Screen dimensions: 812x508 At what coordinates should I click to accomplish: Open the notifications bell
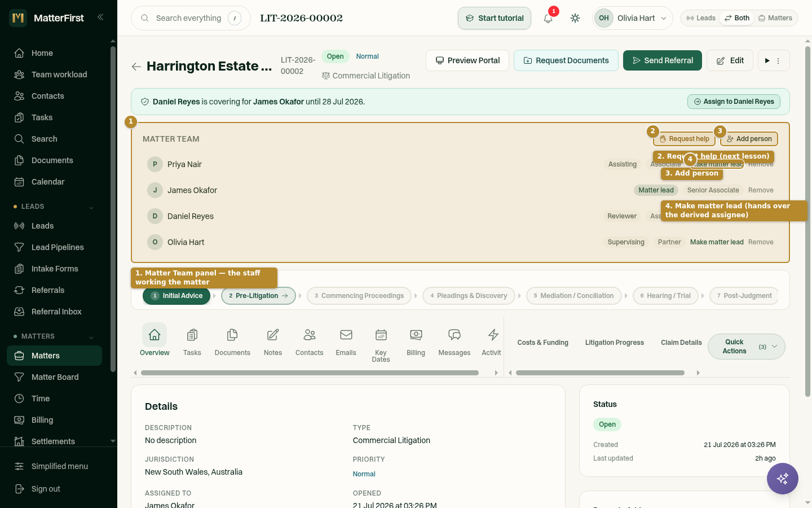click(x=548, y=18)
